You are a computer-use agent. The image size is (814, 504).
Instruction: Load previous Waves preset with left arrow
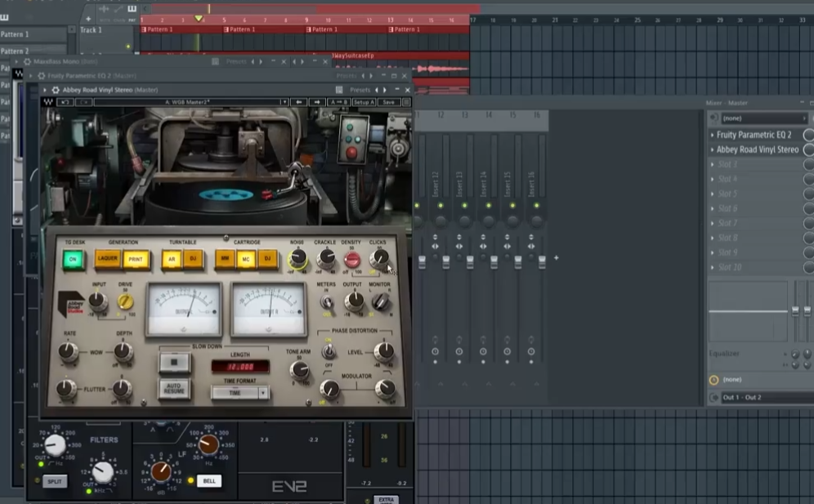click(299, 102)
